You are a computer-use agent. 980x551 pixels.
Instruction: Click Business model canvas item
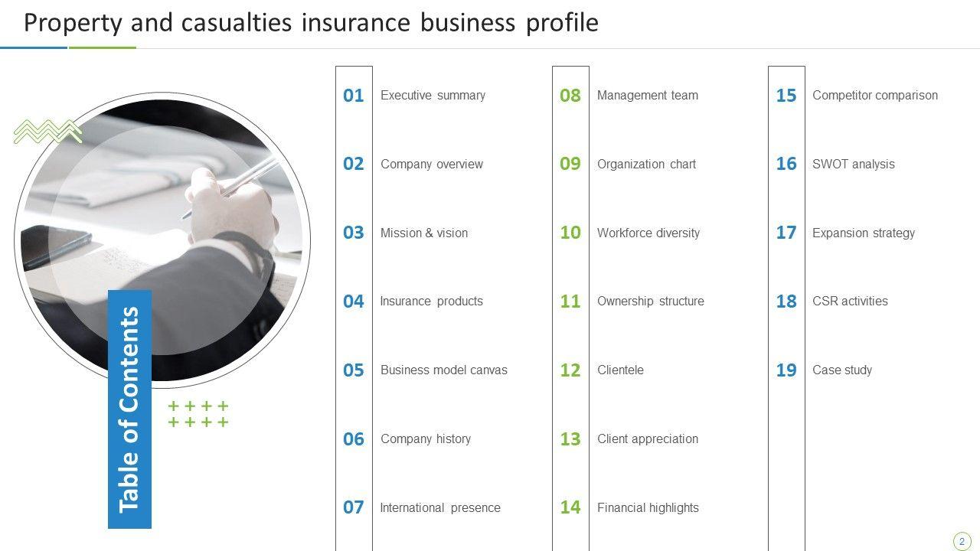[x=443, y=370]
